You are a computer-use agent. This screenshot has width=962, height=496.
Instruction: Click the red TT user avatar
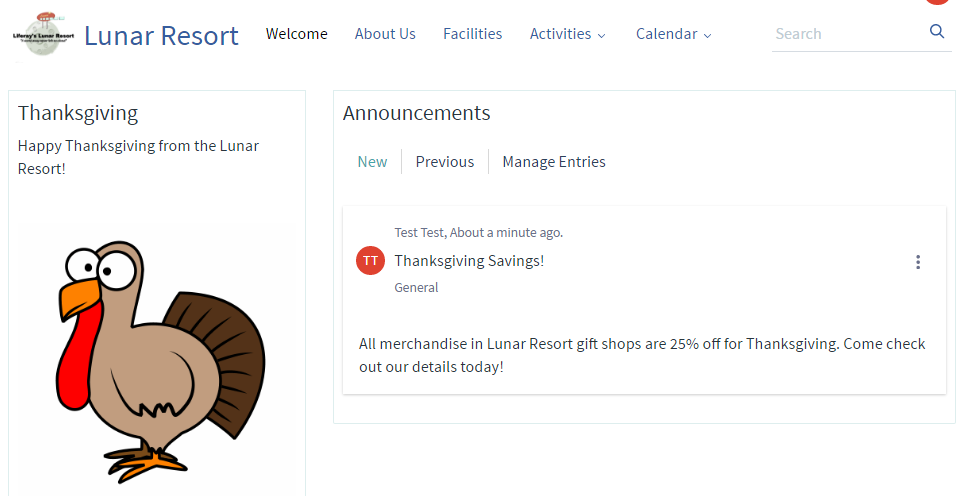click(371, 261)
